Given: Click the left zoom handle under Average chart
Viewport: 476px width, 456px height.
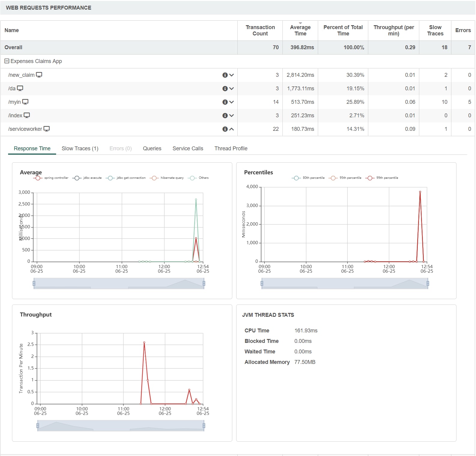Looking at the screenshot, I should [34, 283].
